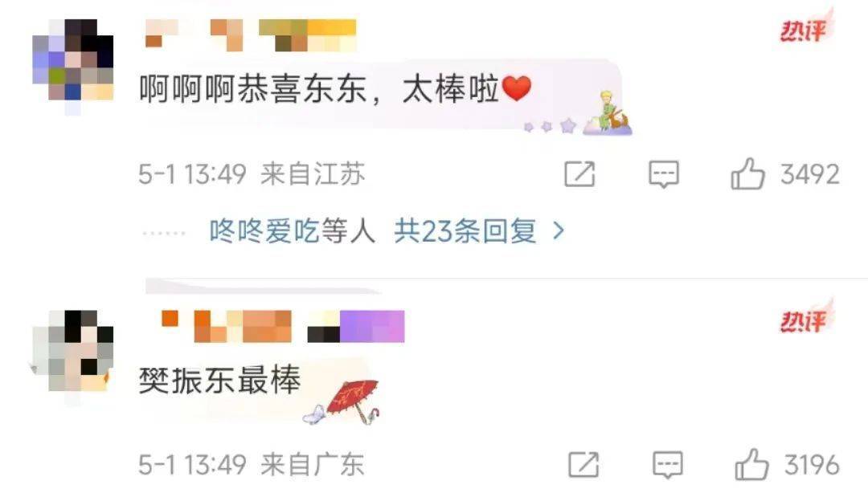Open the first commenter's blurred username
Image resolution: width=868 pixels, height=493 pixels.
(251, 35)
